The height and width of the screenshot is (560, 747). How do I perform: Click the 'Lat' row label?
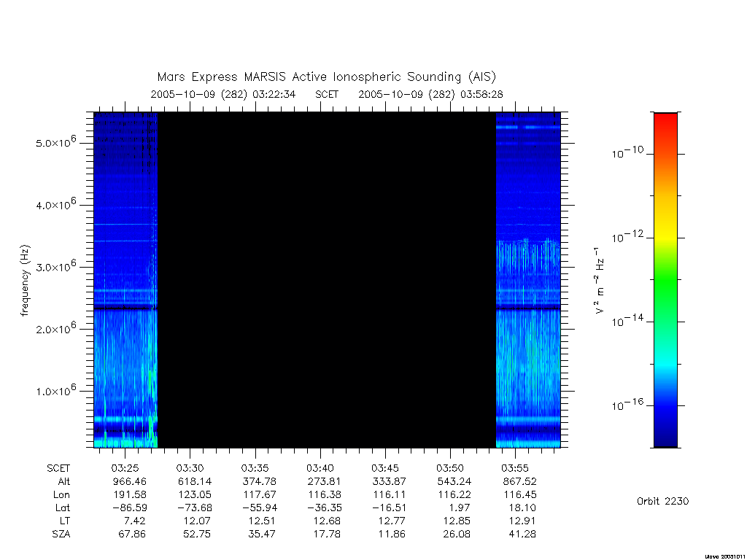(63, 507)
